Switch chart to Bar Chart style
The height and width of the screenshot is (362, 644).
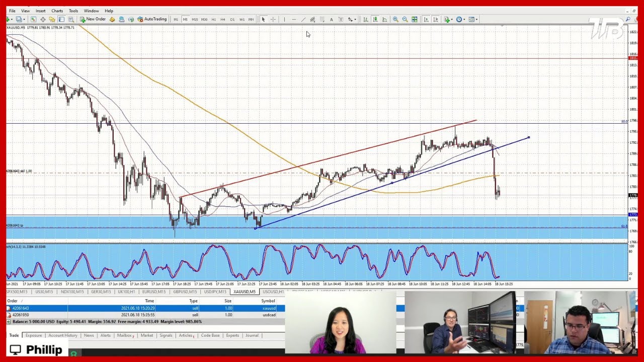(x=365, y=19)
